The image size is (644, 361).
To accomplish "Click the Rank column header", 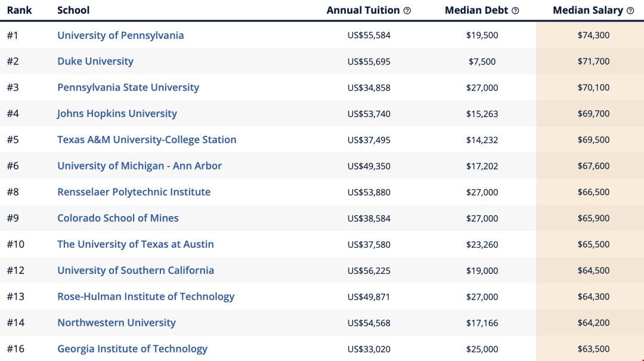I will point(19,10).
